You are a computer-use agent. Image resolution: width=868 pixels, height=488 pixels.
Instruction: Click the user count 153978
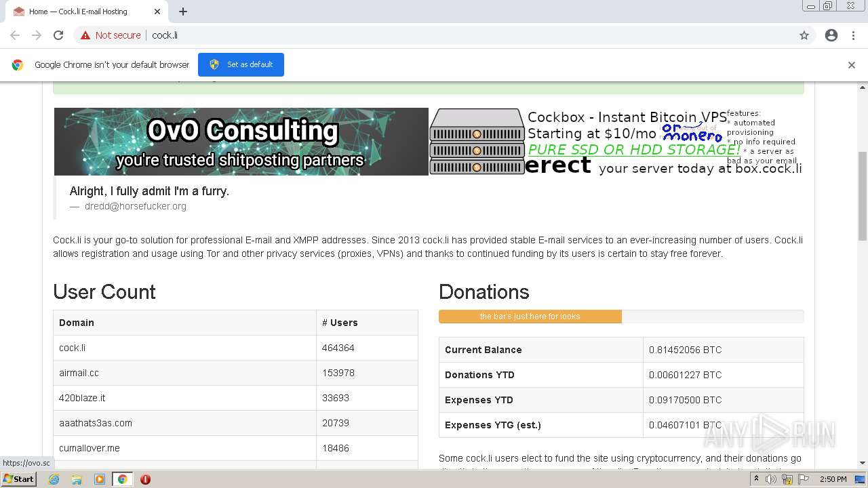click(338, 373)
